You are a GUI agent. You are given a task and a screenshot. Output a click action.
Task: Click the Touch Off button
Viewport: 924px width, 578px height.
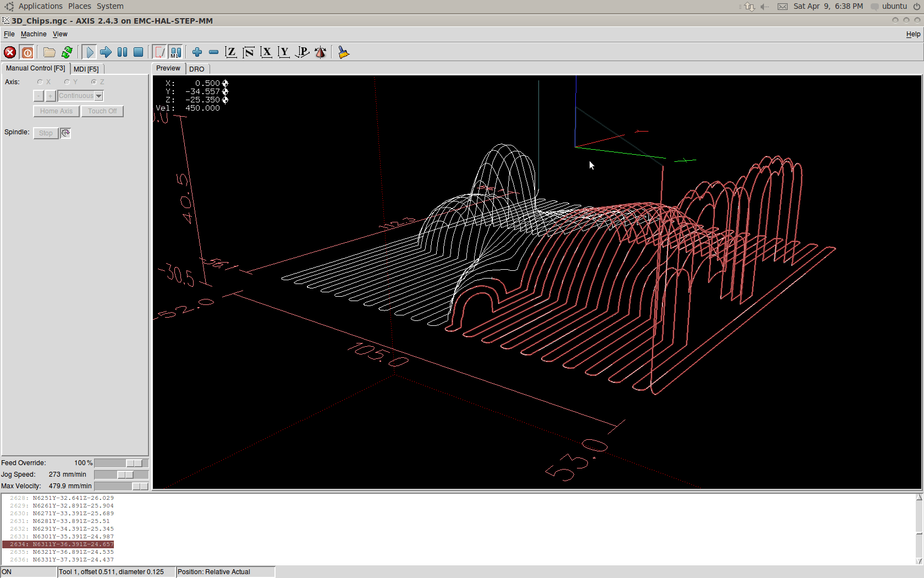click(x=102, y=111)
